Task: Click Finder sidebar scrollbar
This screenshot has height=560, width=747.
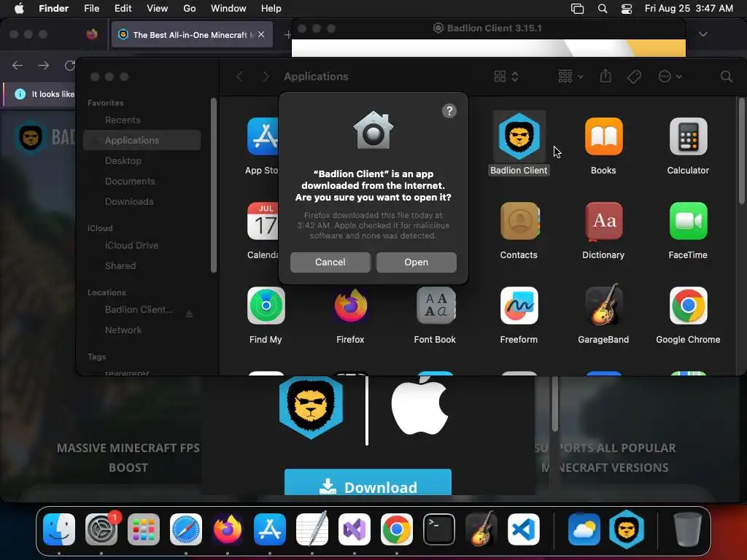Action: [x=214, y=186]
